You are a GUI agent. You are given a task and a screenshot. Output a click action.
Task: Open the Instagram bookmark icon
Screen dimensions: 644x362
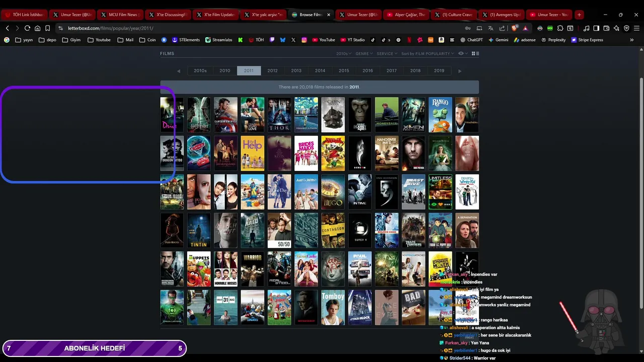pos(304,40)
